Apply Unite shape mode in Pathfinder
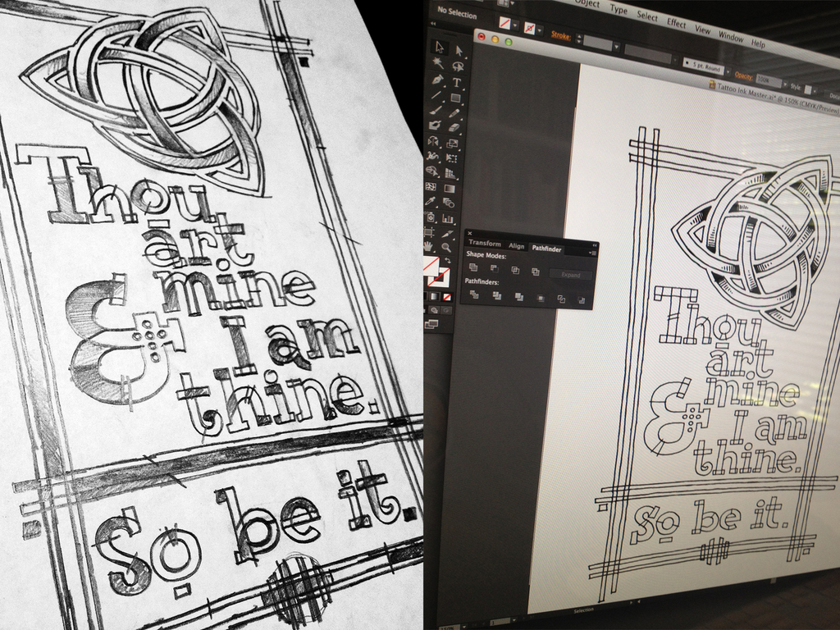The image size is (840, 630). pos(473,267)
